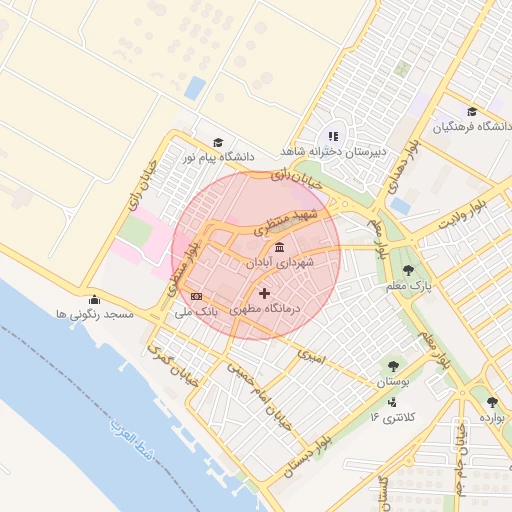
Task: Click the بلوار ولایت street label
Action: coord(462,214)
